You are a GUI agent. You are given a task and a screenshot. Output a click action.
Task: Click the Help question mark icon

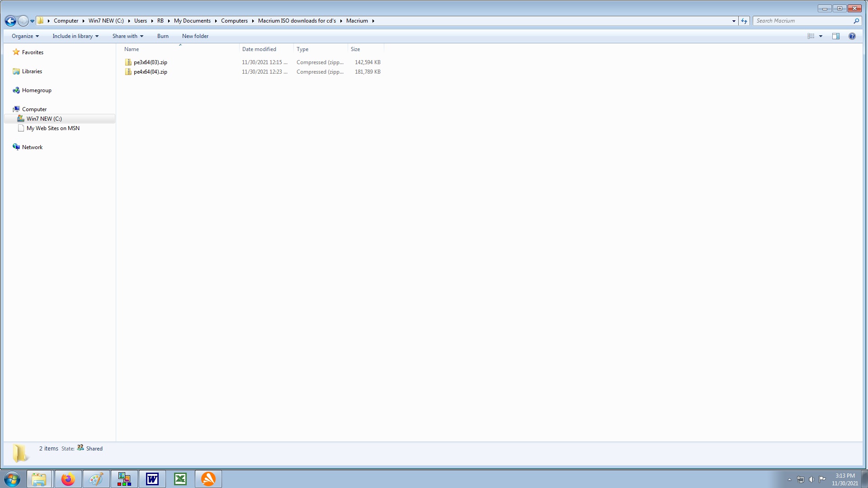852,36
